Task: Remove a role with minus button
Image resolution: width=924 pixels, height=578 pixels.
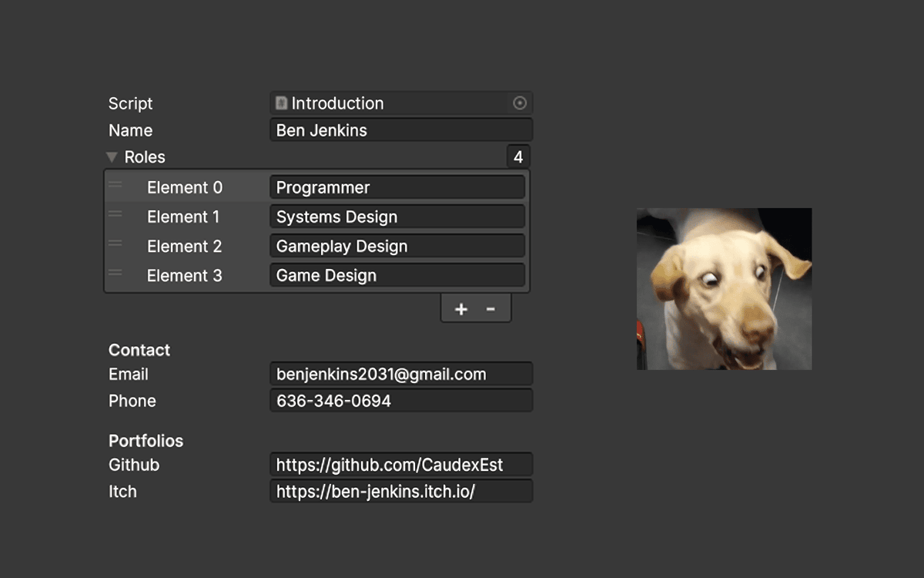Action: (491, 309)
